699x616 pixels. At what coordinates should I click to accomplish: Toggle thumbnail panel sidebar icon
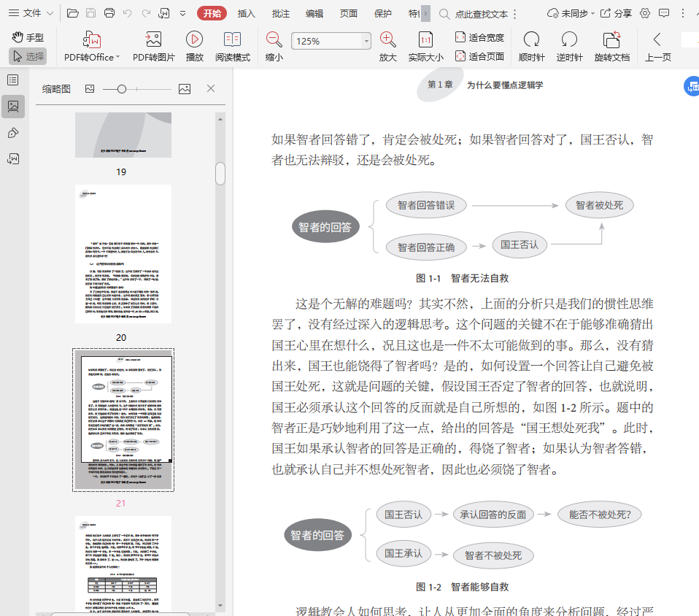(x=12, y=107)
